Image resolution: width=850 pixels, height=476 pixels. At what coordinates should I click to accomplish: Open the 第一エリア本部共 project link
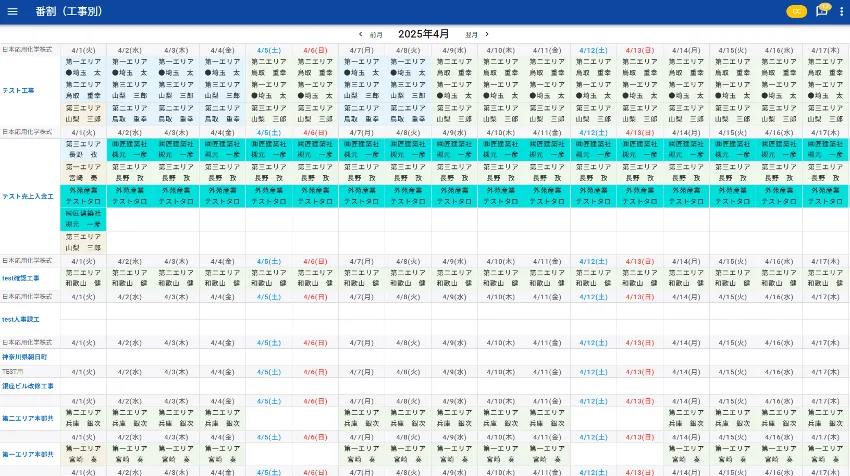(28, 454)
